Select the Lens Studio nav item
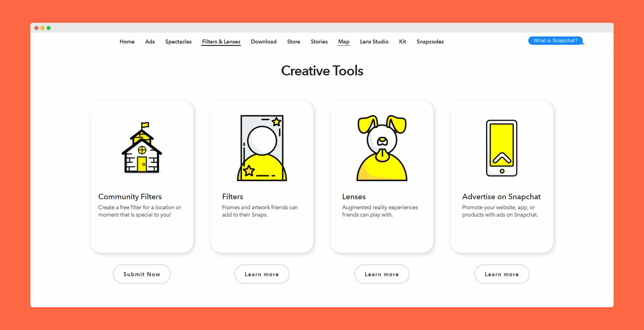644x330 pixels. click(x=374, y=41)
